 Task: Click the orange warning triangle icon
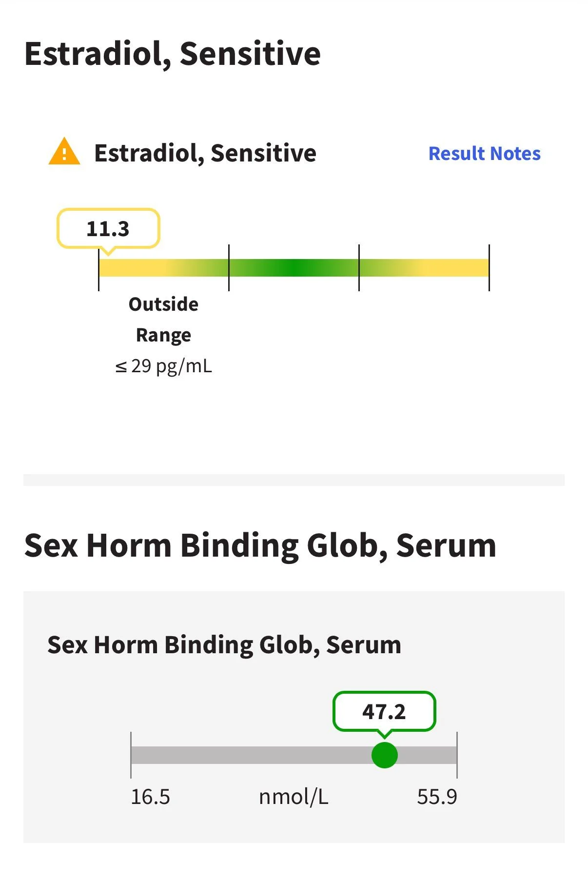click(64, 152)
